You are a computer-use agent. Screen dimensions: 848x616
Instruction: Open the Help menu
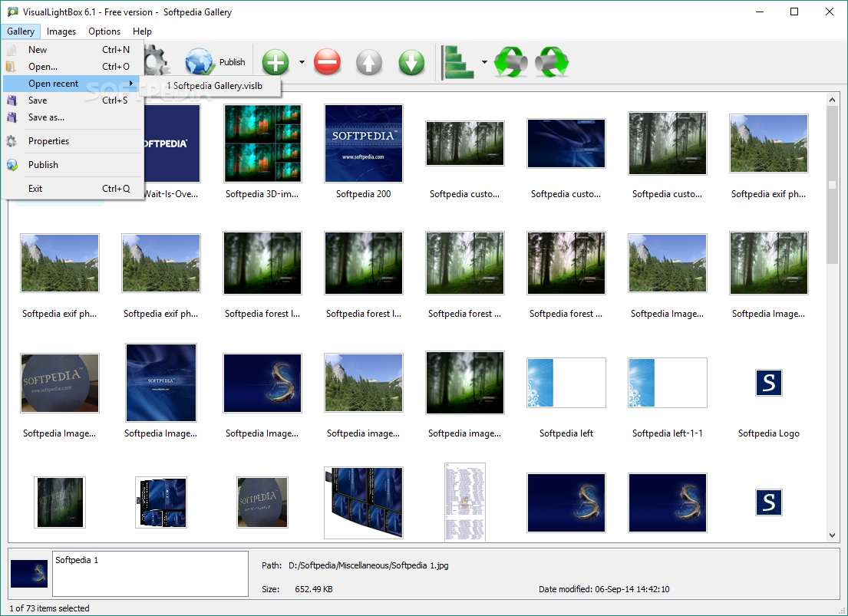[x=142, y=31]
